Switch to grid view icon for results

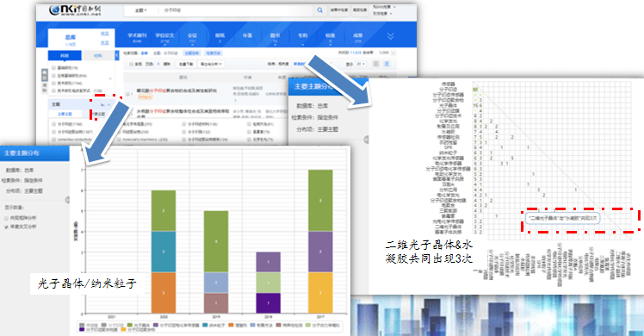(x=375, y=64)
